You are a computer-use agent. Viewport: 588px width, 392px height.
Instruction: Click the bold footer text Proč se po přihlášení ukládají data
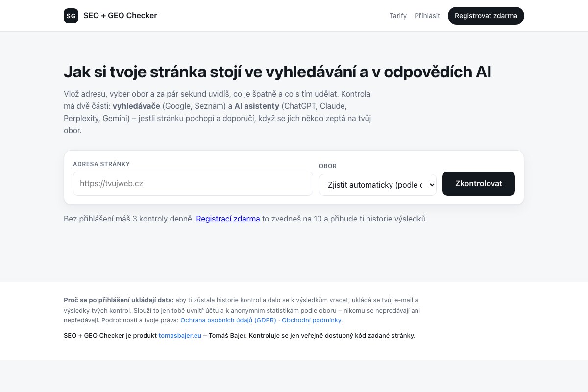(119, 300)
